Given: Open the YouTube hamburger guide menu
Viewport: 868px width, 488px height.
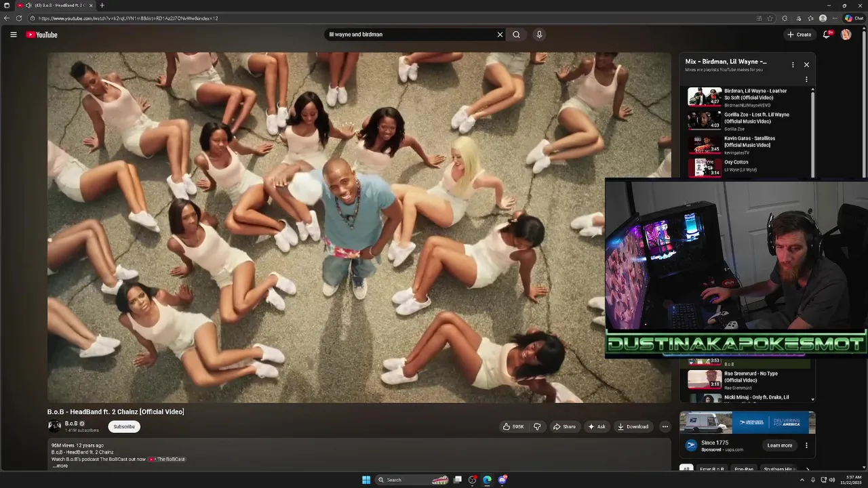Looking at the screenshot, I should [x=13, y=35].
